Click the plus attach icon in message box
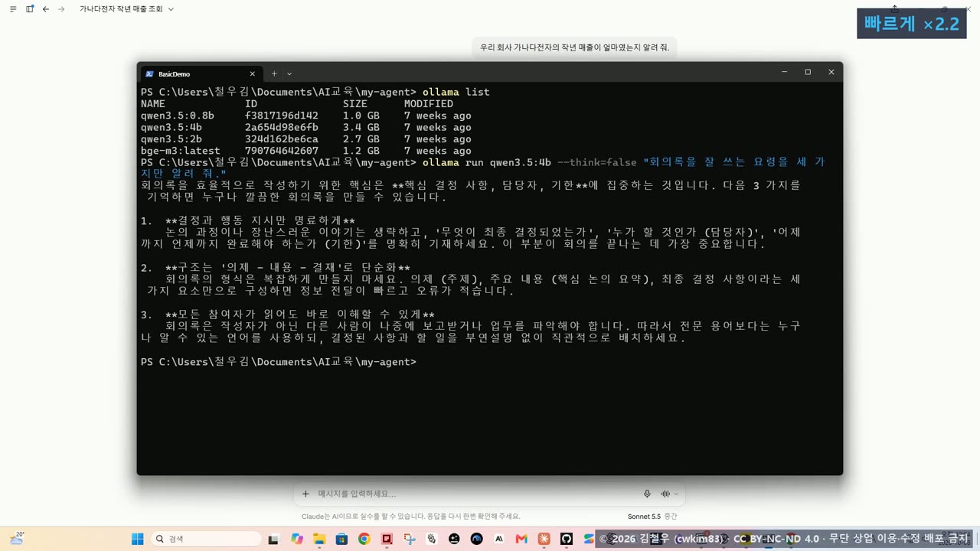 tap(305, 494)
